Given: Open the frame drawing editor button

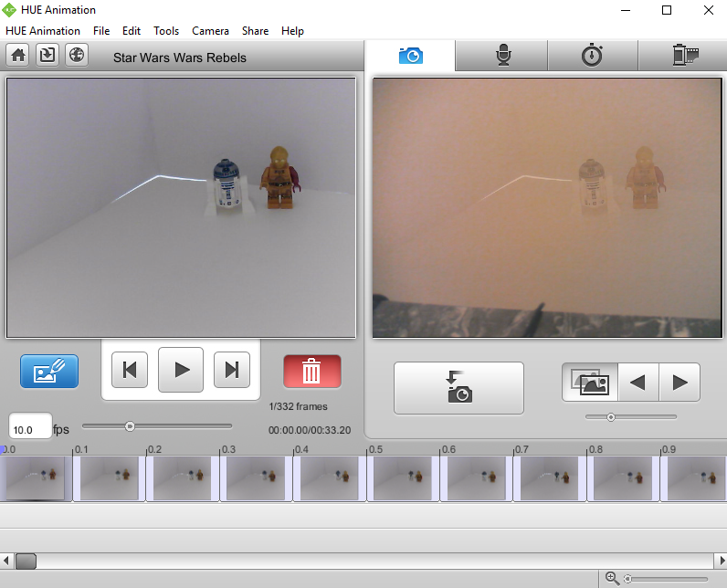Looking at the screenshot, I should click(x=49, y=371).
